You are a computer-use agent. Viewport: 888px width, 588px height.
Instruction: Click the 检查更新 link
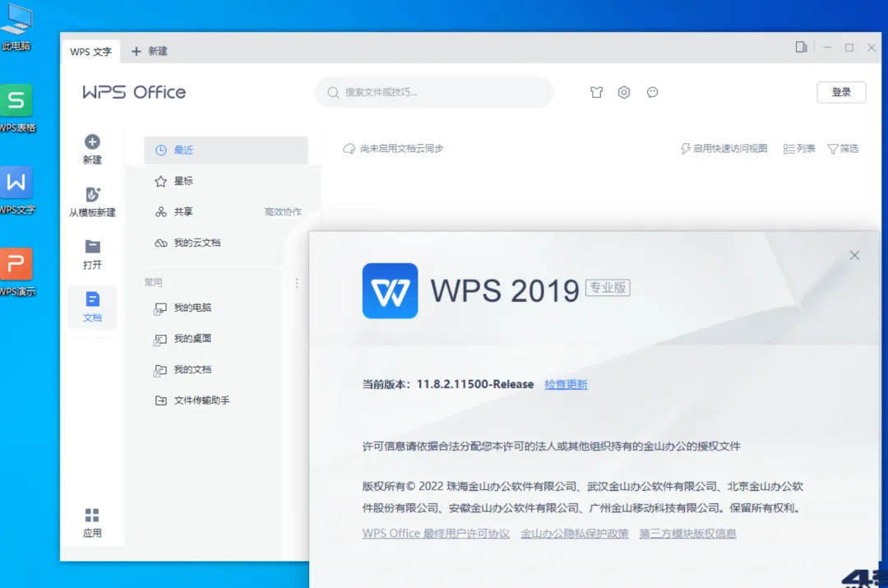[566, 385]
